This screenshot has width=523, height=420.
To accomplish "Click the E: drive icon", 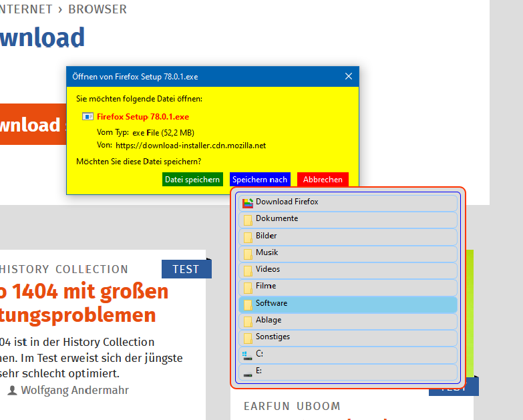I will point(248,375).
